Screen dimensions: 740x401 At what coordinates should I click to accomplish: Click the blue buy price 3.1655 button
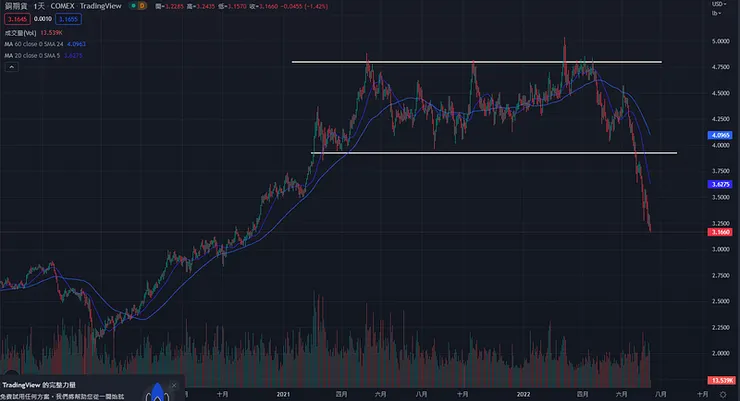click(68, 19)
